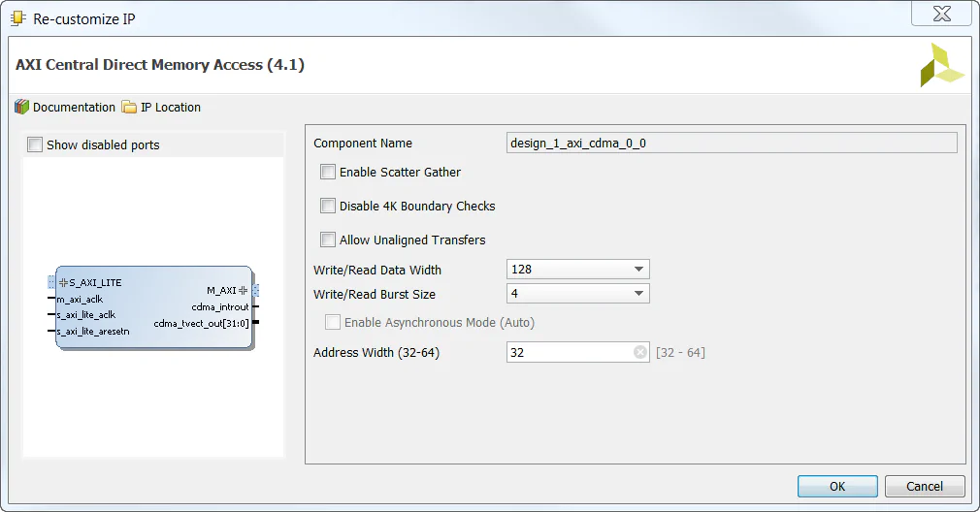Screen dimensions: 980x512
Task: Check Disable 4K Boundary Checks
Action: pos(328,206)
